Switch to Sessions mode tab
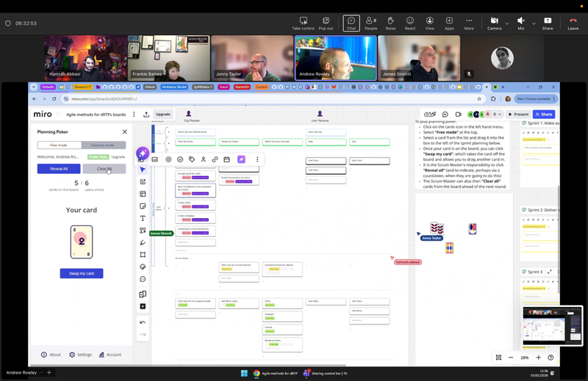Image resolution: width=588 pixels, height=381 pixels. 103,145
